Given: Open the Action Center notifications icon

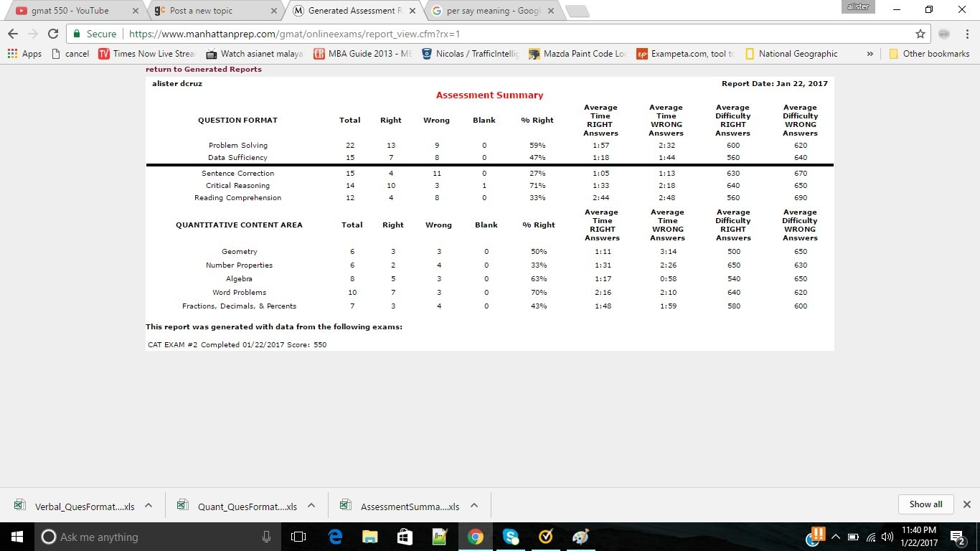Looking at the screenshot, I should (957, 537).
